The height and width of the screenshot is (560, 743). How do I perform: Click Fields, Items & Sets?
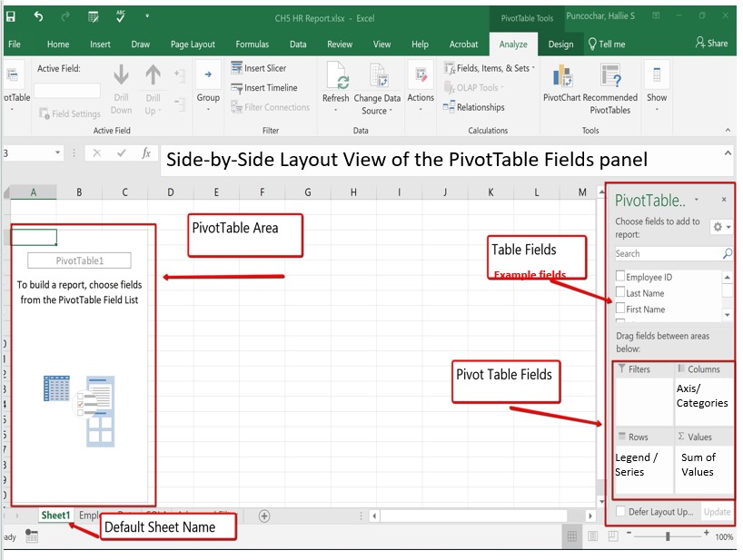click(x=491, y=67)
